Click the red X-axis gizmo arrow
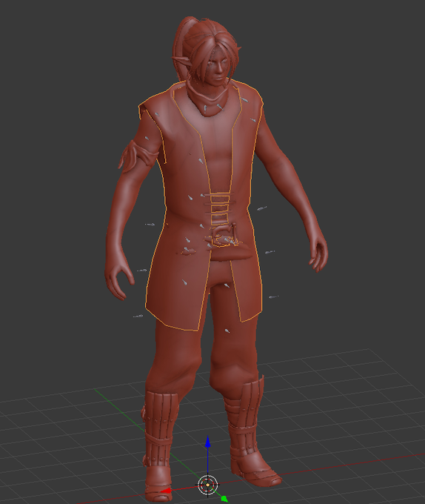This screenshot has height=504, width=425. 166,491
